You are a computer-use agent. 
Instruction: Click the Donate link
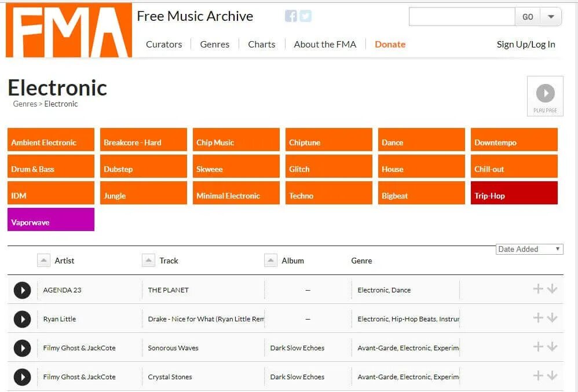(390, 44)
